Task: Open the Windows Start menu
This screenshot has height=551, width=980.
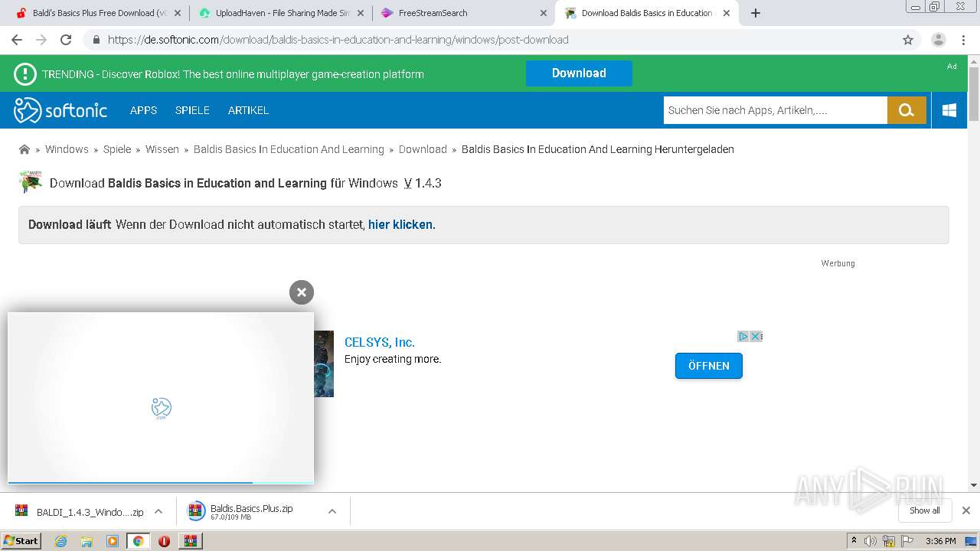Action: click(x=21, y=541)
